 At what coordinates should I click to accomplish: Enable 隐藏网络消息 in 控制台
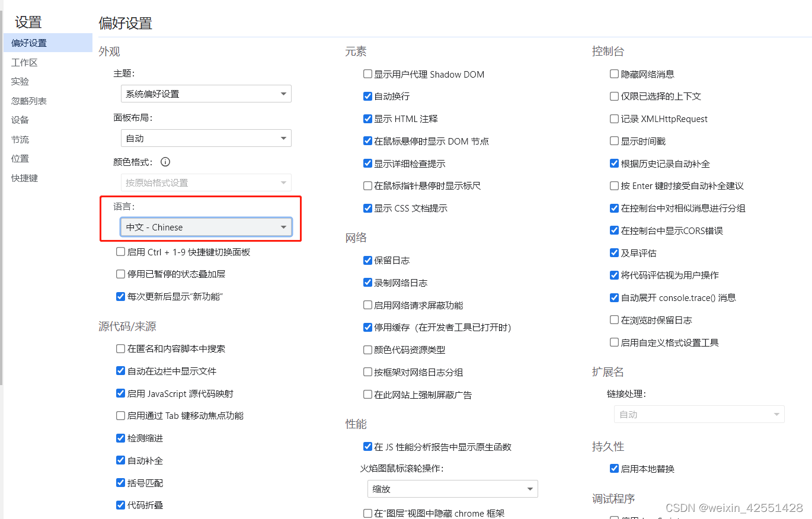(x=614, y=74)
